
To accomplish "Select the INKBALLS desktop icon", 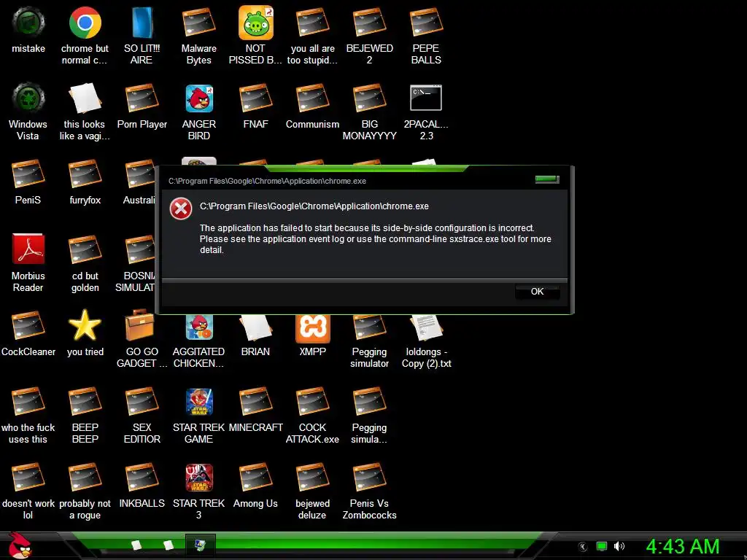I will click(x=142, y=485).
